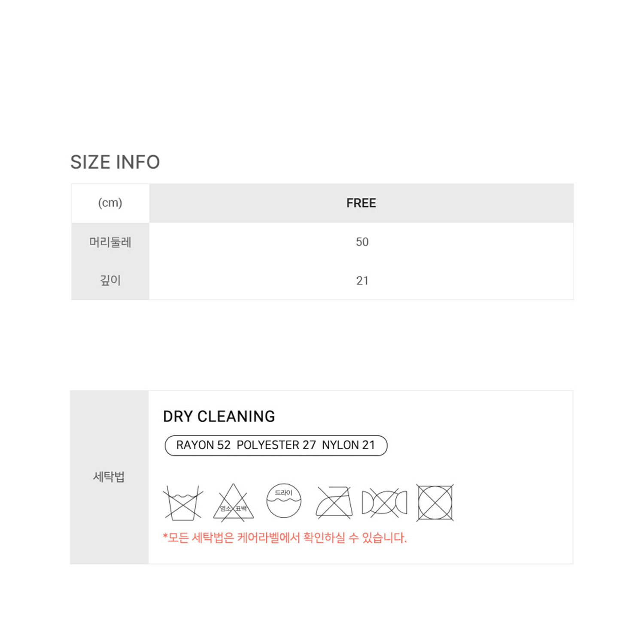Click the dry clean circle icon
Screen dimensions: 644x644
pyautogui.click(x=284, y=501)
